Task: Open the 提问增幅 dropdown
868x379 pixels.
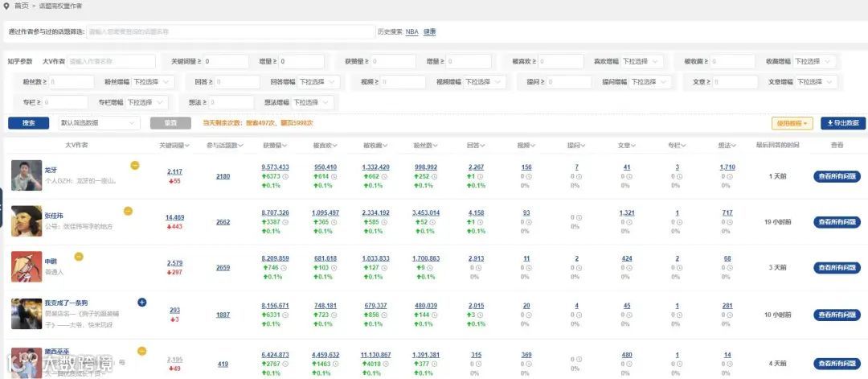Action: coord(650,82)
